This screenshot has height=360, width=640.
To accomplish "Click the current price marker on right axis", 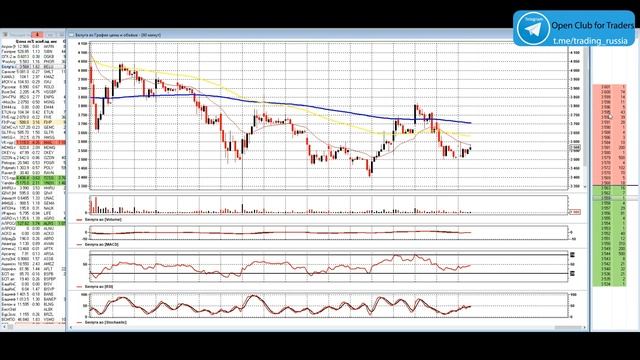I will (x=575, y=147).
